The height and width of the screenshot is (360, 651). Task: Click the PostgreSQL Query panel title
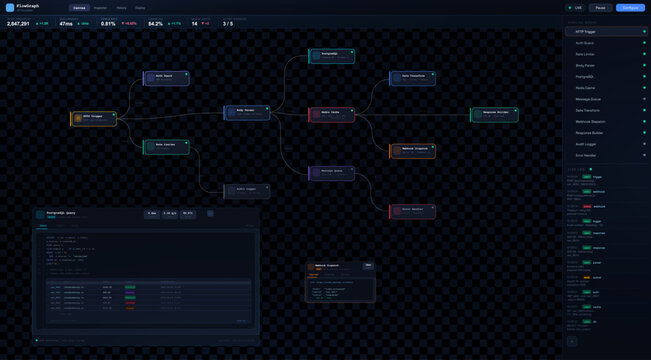click(61, 213)
